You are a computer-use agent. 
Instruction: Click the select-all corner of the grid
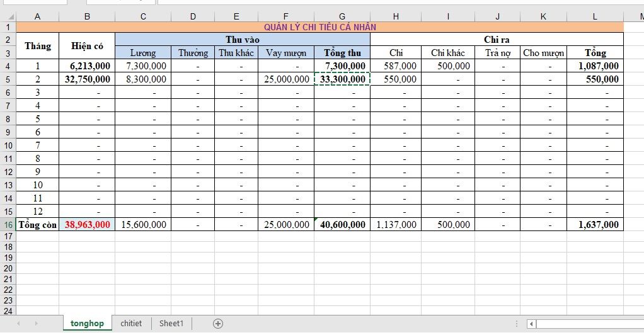[8, 16]
